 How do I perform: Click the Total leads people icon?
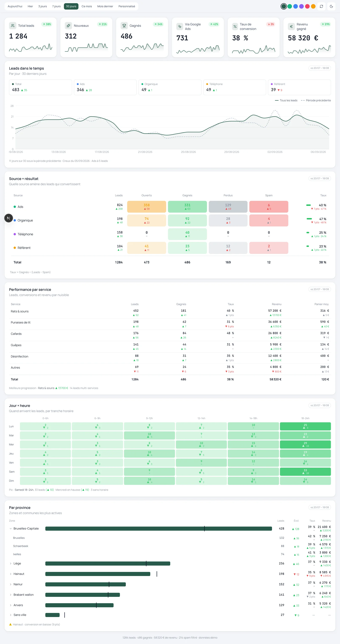(x=13, y=25)
